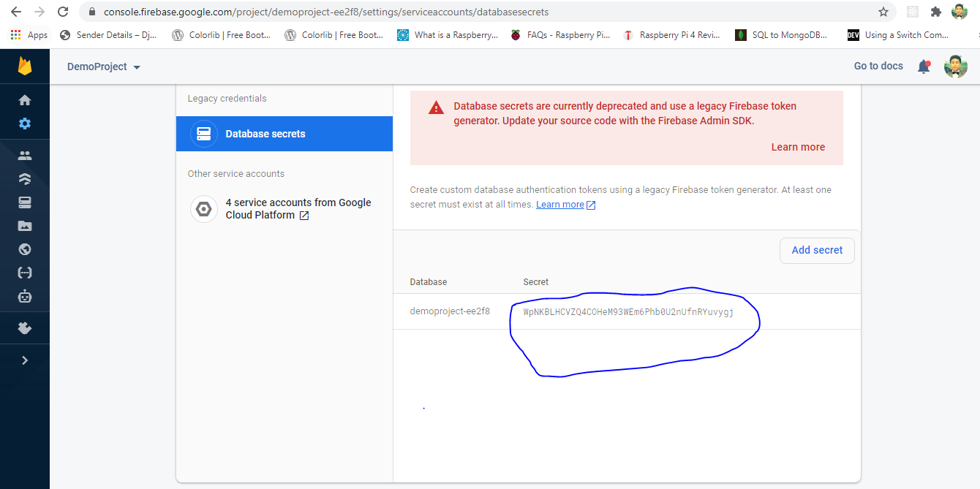Open Extensions icon in sidebar
The height and width of the screenshot is (489, 980).
click(25, 328)
